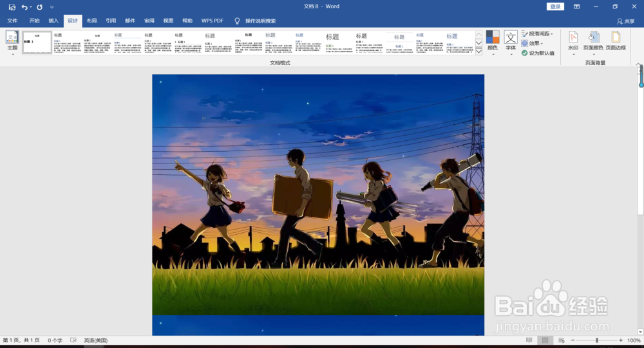644x348 pixels.
Task: Click the 共享 share button
Action: tap(626, 21)
